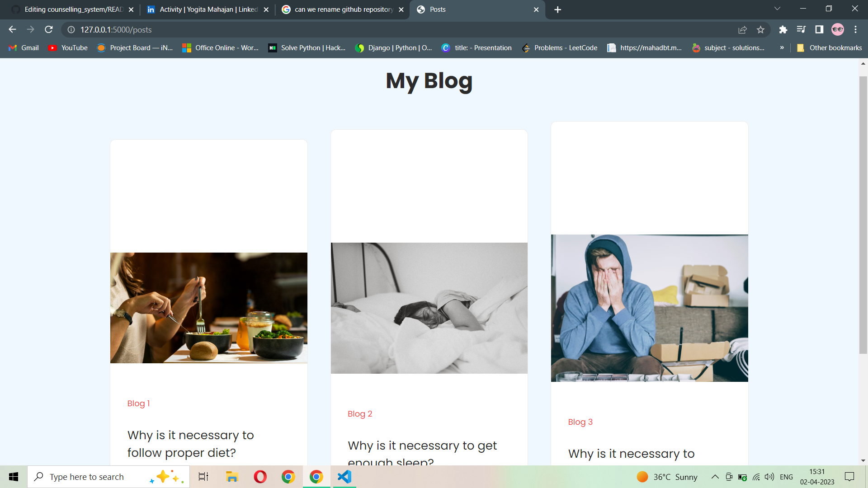The width and height of the screenshot is (868, 488).
Task: Close the Google search tab
Action: coord(401,9)
